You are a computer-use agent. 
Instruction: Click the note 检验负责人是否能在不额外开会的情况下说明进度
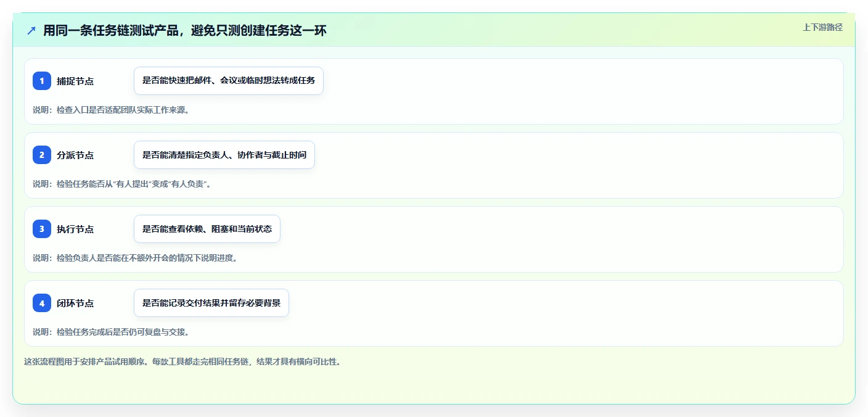135,258
